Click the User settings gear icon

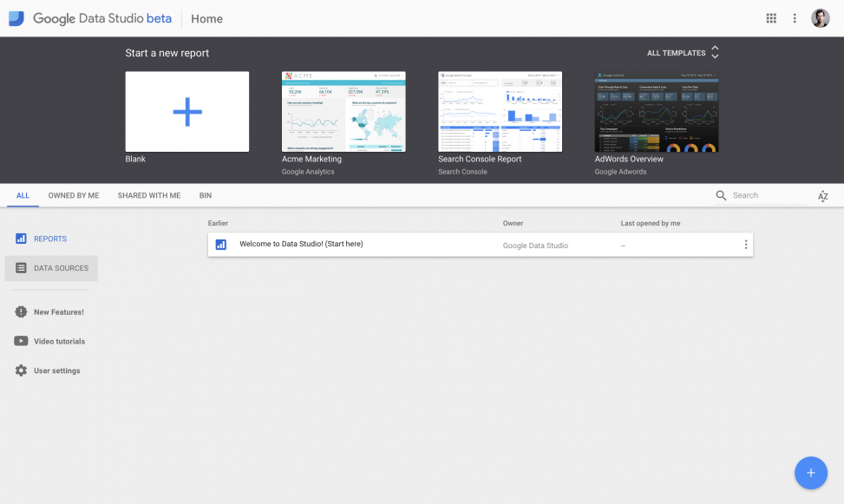click(21, 370)
